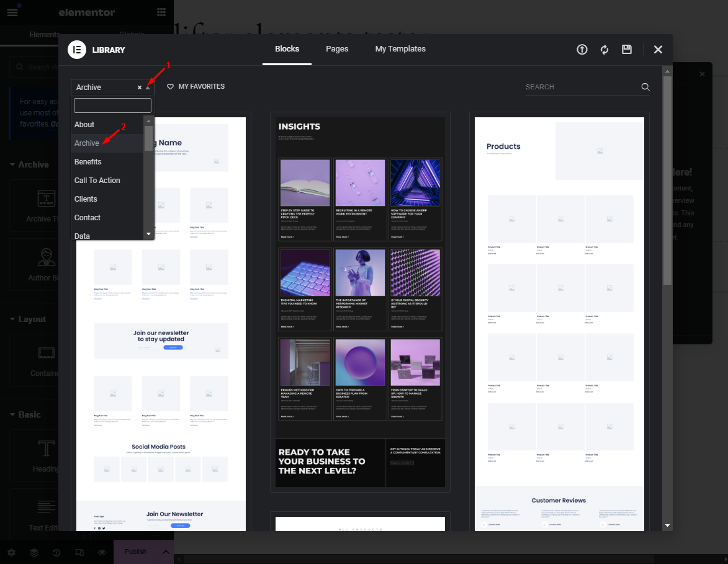Clear the Archive filter with the x
The width and height of the screenshot is (728, 564).
pos(139,87)
